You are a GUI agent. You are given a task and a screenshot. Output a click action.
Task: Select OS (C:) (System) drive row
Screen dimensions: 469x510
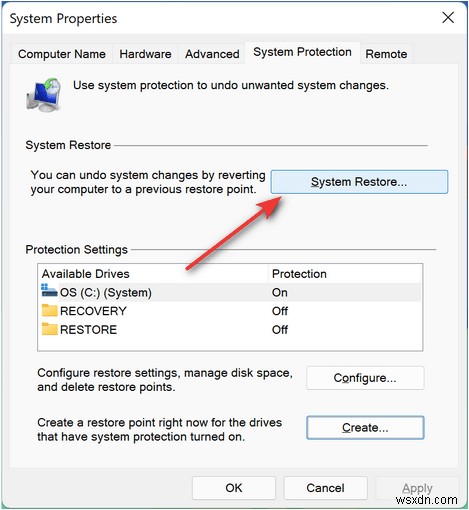(x=230, y=292)
